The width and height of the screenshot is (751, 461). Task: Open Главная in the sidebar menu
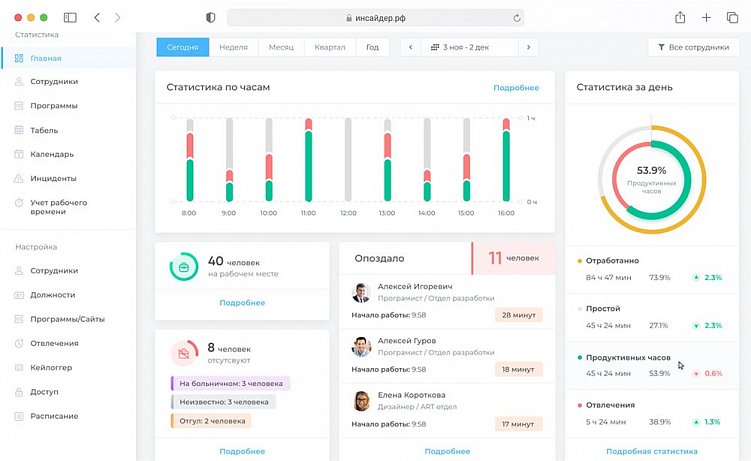(x=68, y=58)
